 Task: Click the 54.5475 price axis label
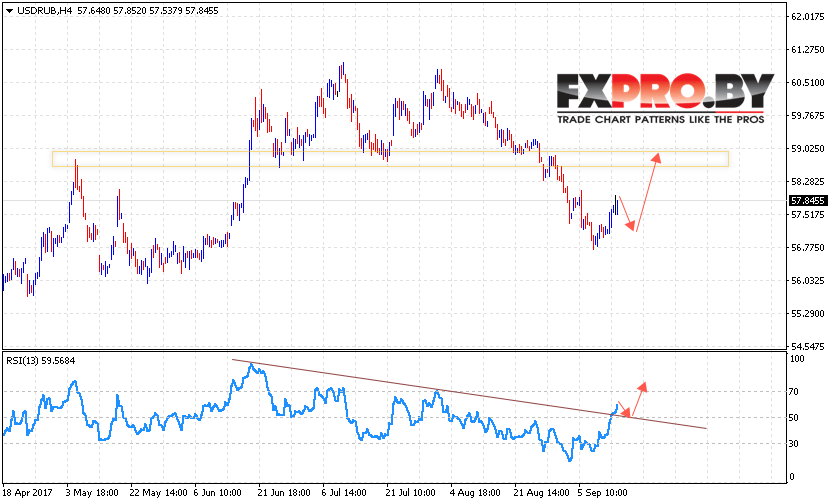pyautogui.click(x=807, y=346)
